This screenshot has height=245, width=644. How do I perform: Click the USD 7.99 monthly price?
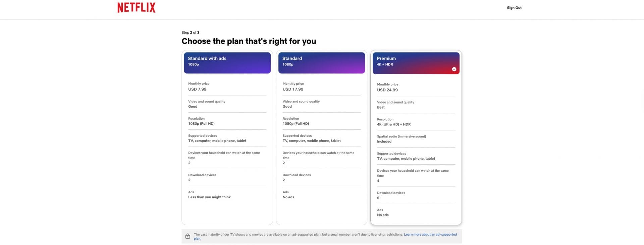click(x=197, y=89)
